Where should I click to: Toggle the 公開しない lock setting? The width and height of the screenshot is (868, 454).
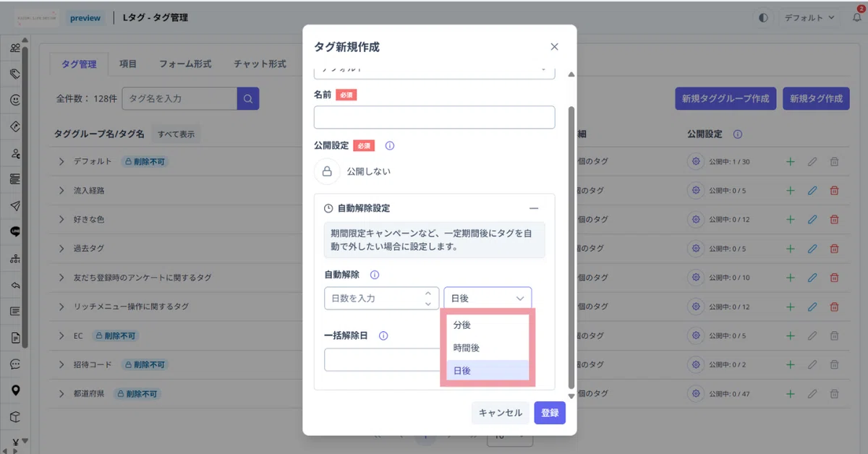coord(327,171)
